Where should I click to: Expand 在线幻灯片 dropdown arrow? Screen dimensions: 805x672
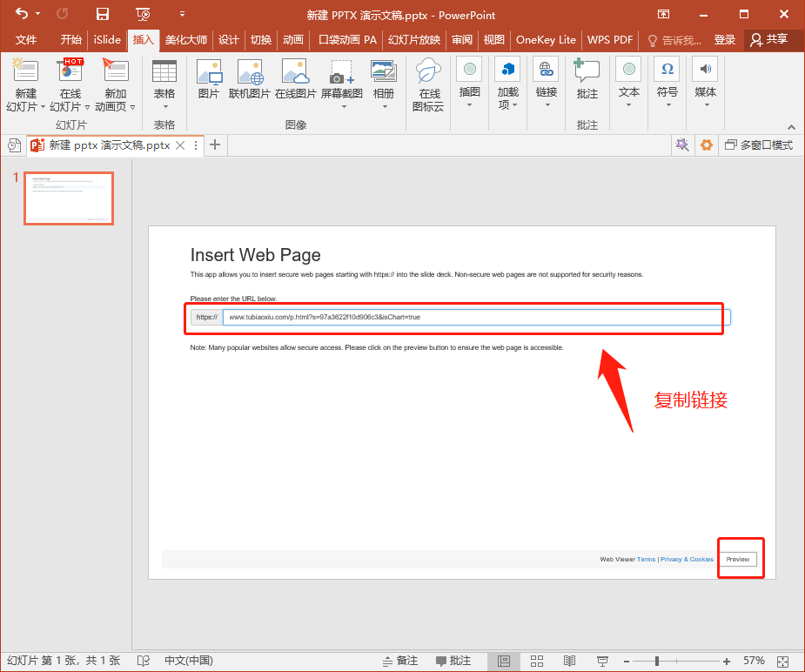click(x=87, y=107)
